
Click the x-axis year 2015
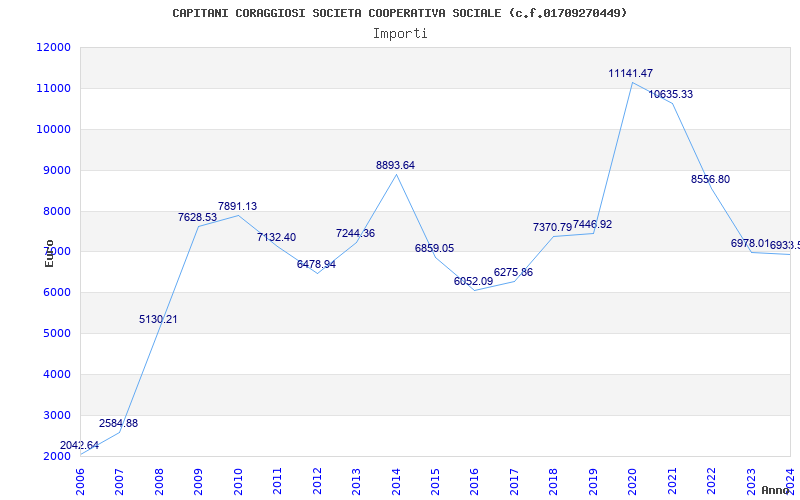click(435, 481)
